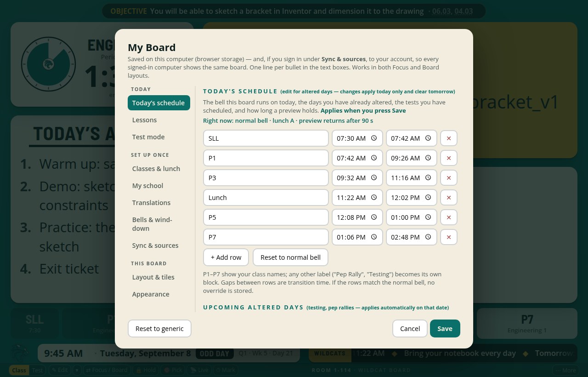Open clock picker on P3 end 11:16 AM

click(428, 177)
